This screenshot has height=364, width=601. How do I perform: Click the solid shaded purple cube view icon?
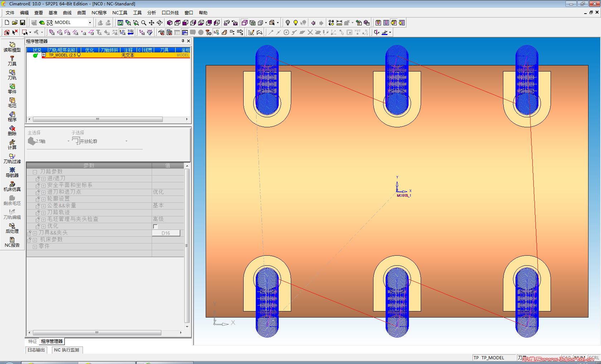click(170, 23)
